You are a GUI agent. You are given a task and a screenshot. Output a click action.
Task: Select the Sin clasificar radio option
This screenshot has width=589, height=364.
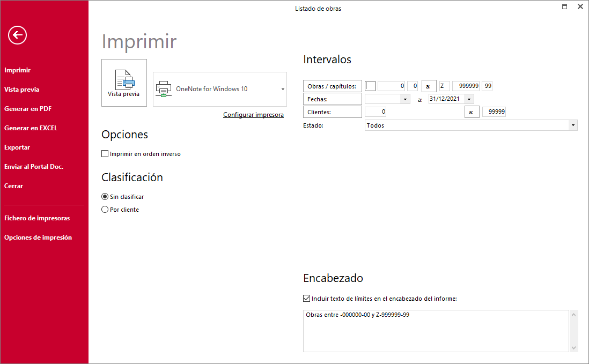[x=105, y=197]
